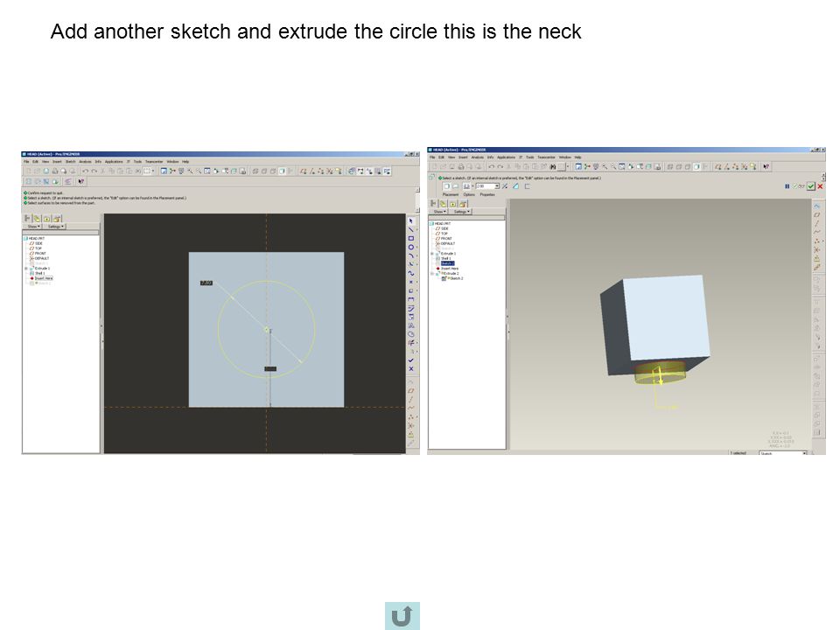Finish sketch with the blue checkmark icon

tap(411, 360)
